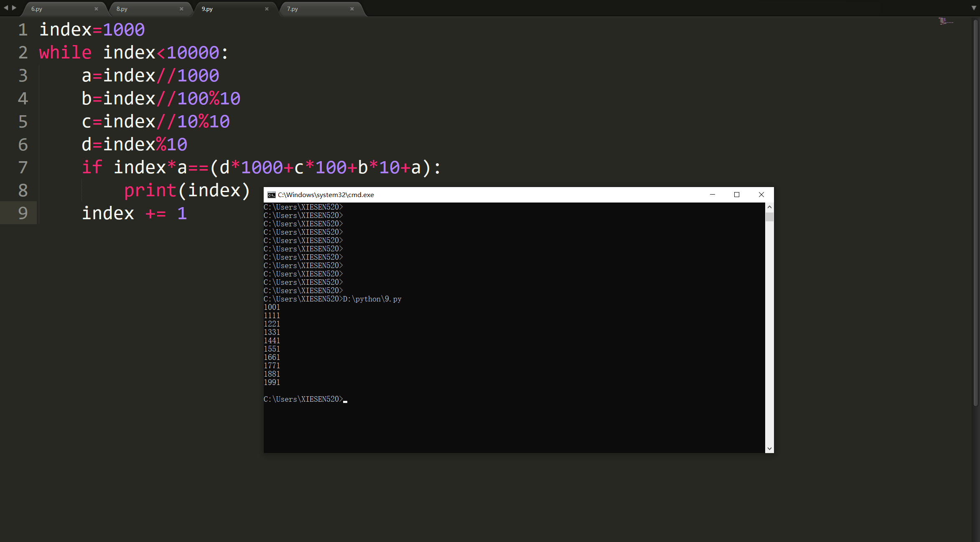
Task: Minimize the cmd.exe window
Action: (713, 195)
